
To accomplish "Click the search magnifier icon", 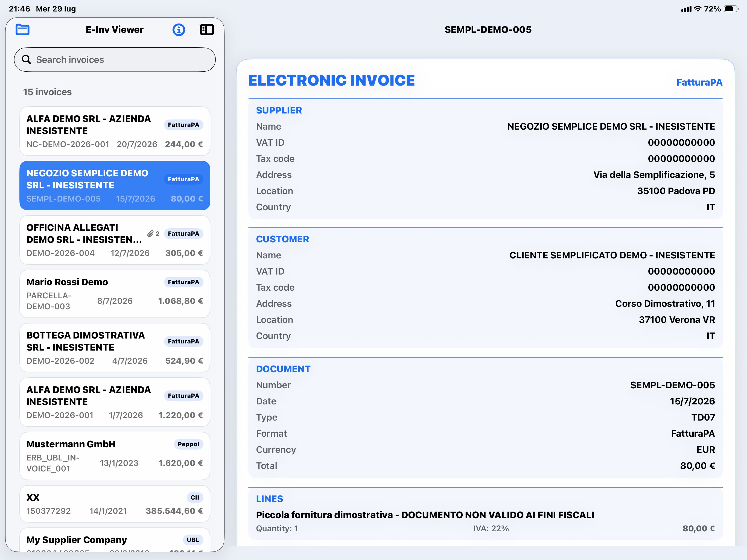I will tap(26, 59).
